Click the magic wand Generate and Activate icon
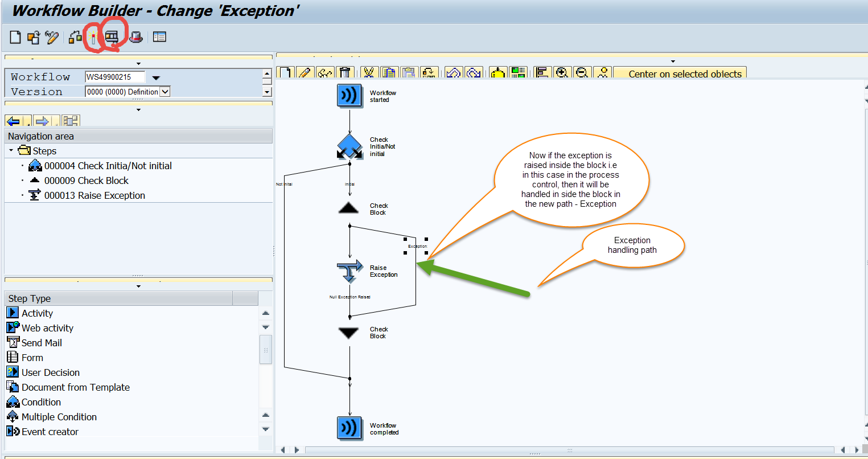This screenshot has width=868, height=459. pos(92,38)
